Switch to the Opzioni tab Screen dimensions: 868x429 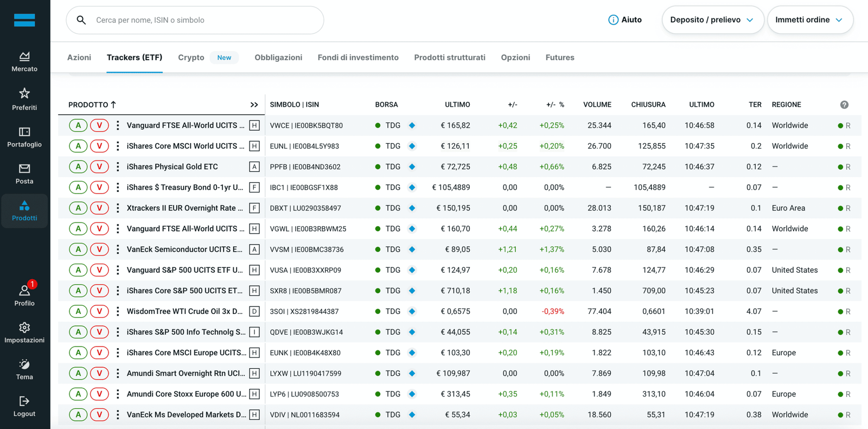(x=515, y=57)
